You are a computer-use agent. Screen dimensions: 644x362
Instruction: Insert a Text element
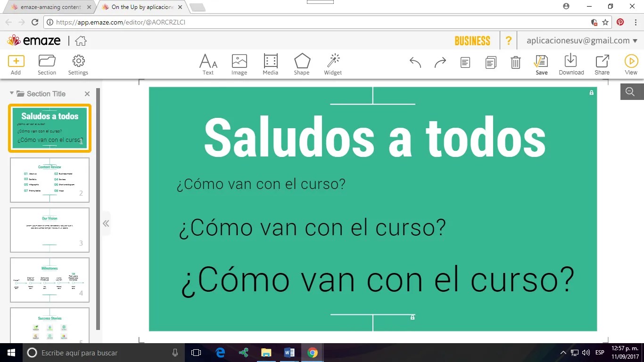[208, 65]
